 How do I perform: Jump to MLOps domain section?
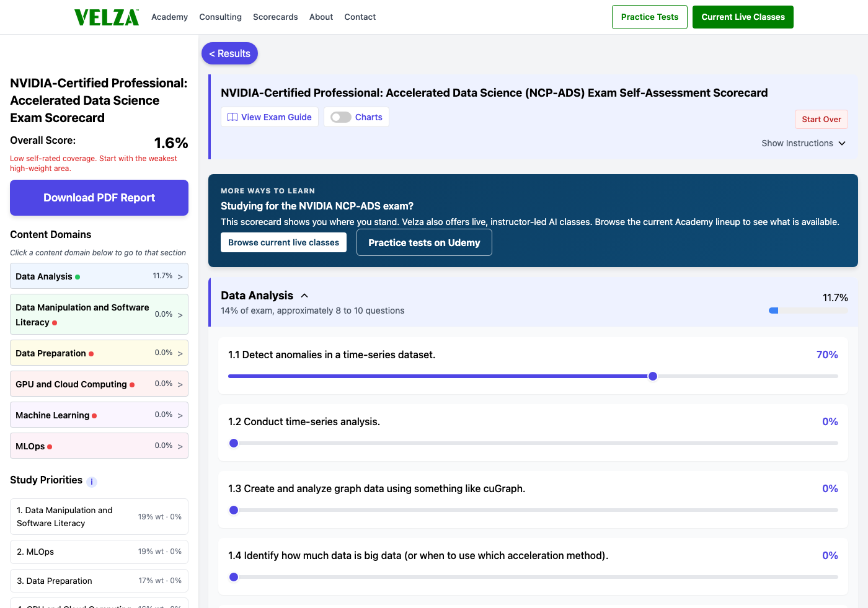[x=99, y=446]
